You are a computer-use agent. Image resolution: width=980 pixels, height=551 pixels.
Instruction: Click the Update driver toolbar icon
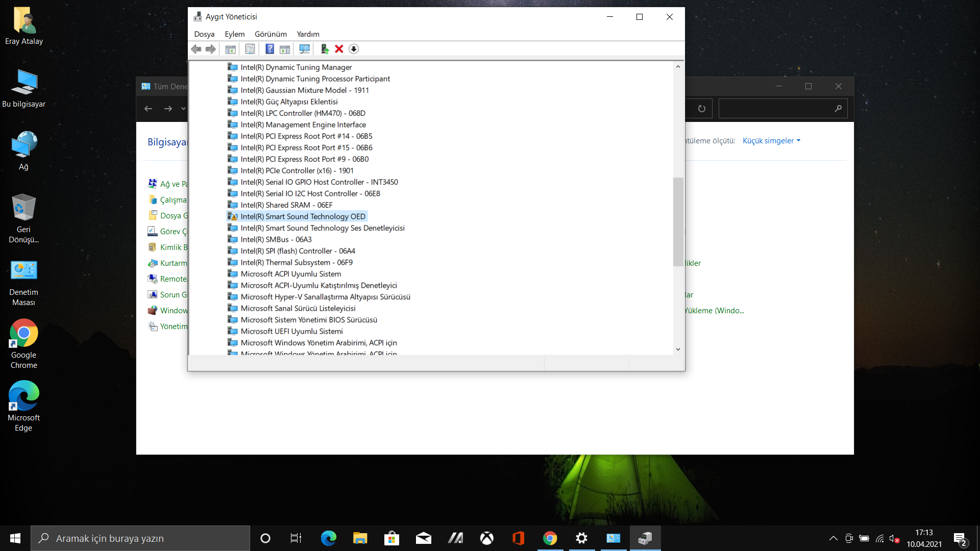point(325,49)
